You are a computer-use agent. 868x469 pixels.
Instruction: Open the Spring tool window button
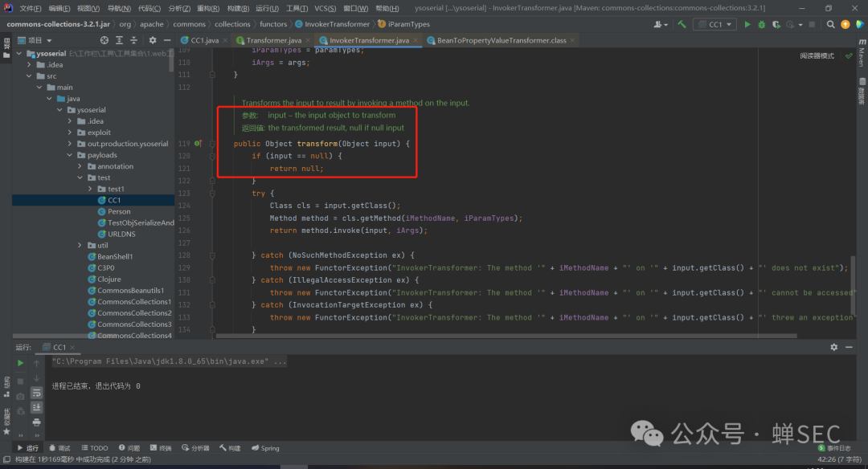[x=265, y=448]
